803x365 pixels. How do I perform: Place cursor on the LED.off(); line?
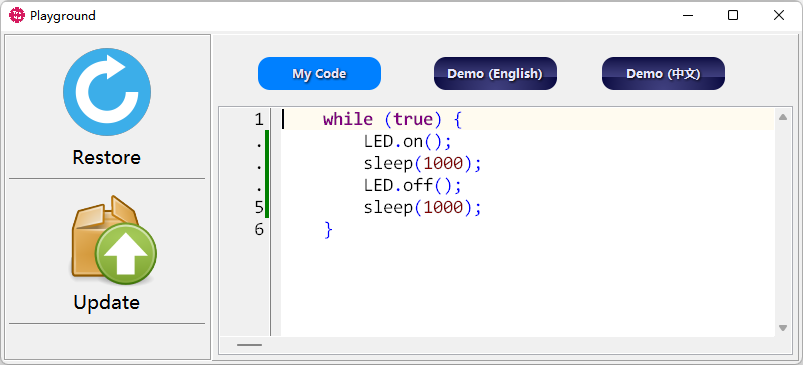point(413,185)
